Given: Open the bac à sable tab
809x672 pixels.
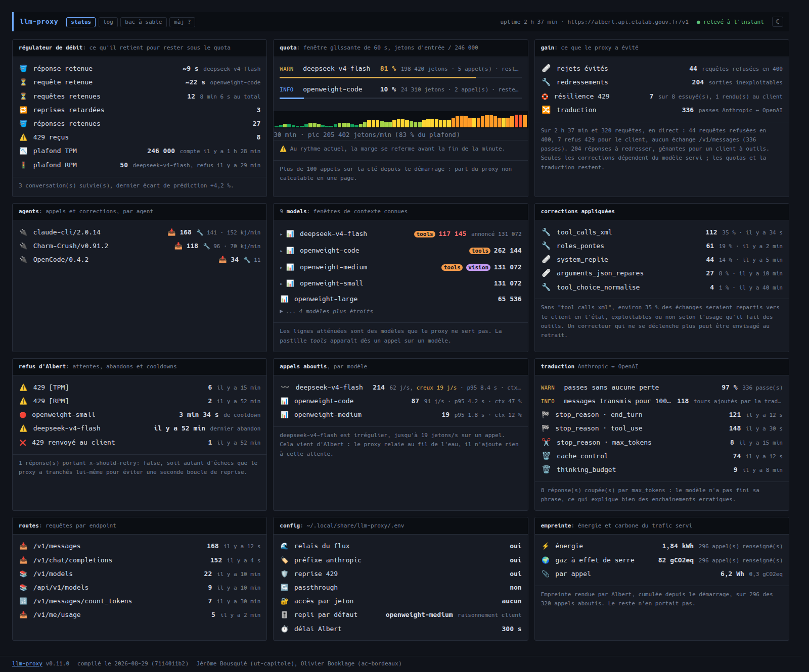Looking at the screenshot, I should [x=143, y=22].
